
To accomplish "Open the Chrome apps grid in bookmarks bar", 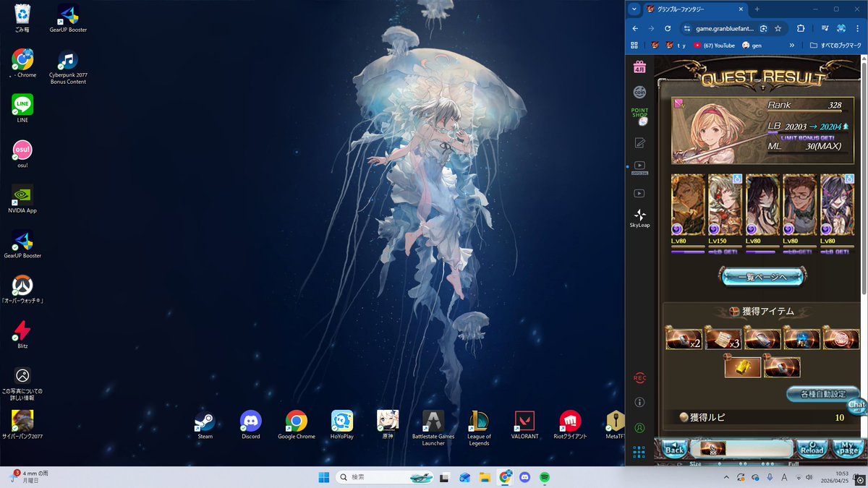I will coord(634,45).
